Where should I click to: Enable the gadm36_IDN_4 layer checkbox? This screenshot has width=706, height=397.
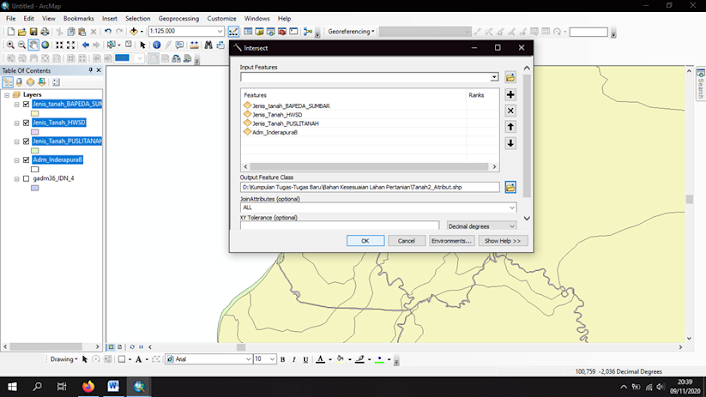coord(26,179)
